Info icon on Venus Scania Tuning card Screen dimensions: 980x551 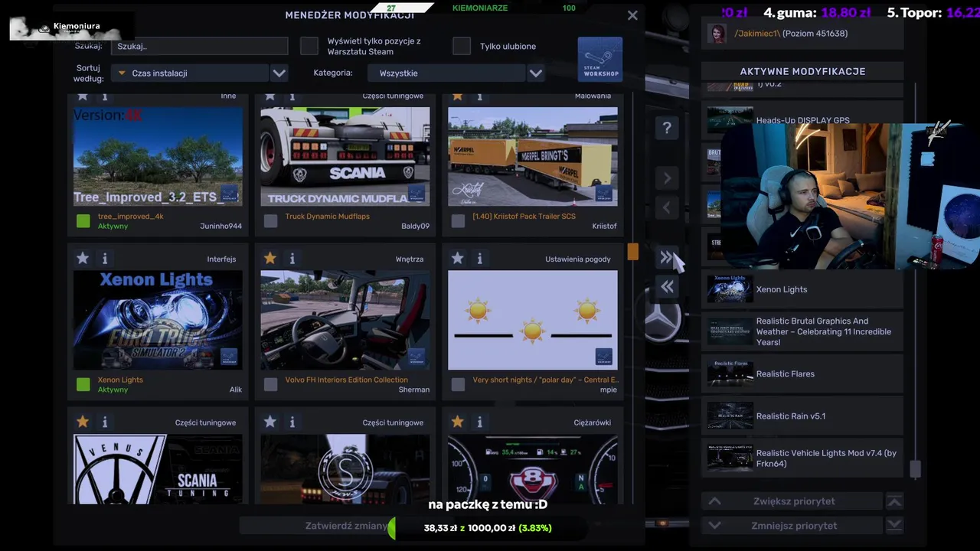click(x=105, y=422)
